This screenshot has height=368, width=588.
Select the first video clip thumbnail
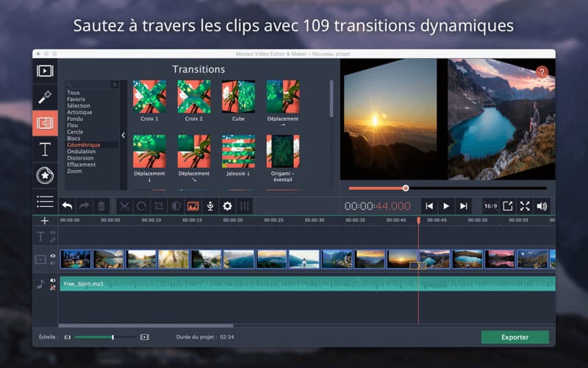click(x=76, y=259)
